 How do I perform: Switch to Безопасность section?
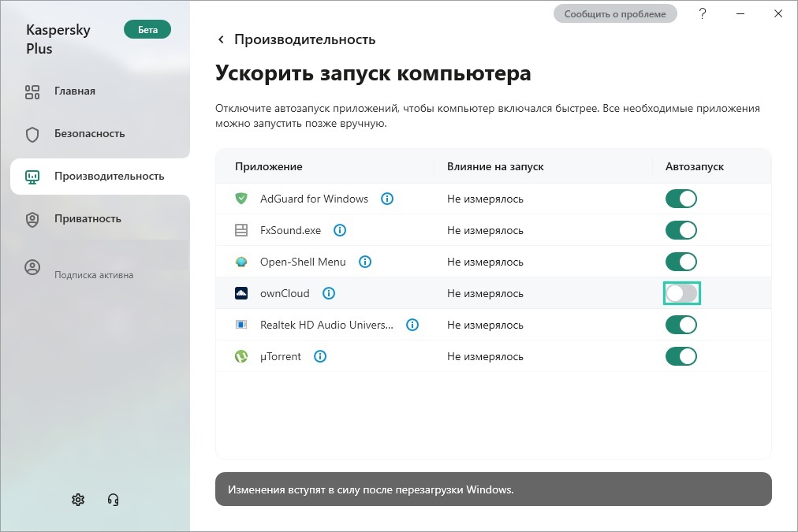[89, 133]
